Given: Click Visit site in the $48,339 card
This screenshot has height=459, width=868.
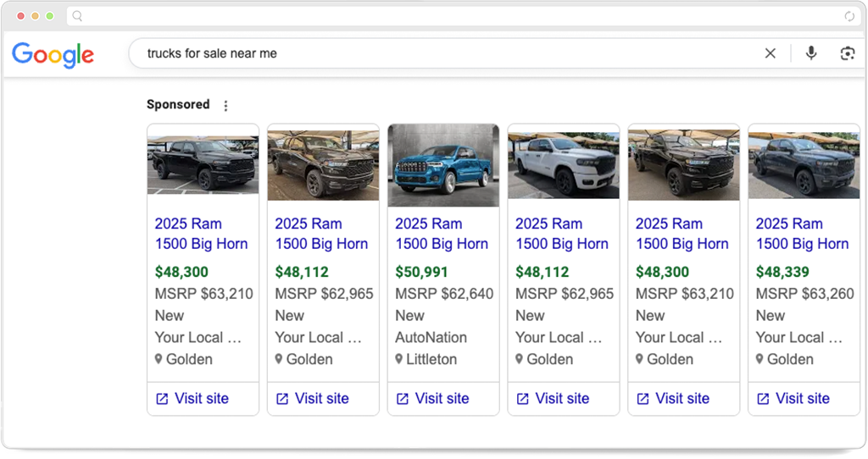Looking at the screenshot, I should (x=793, y=399).
